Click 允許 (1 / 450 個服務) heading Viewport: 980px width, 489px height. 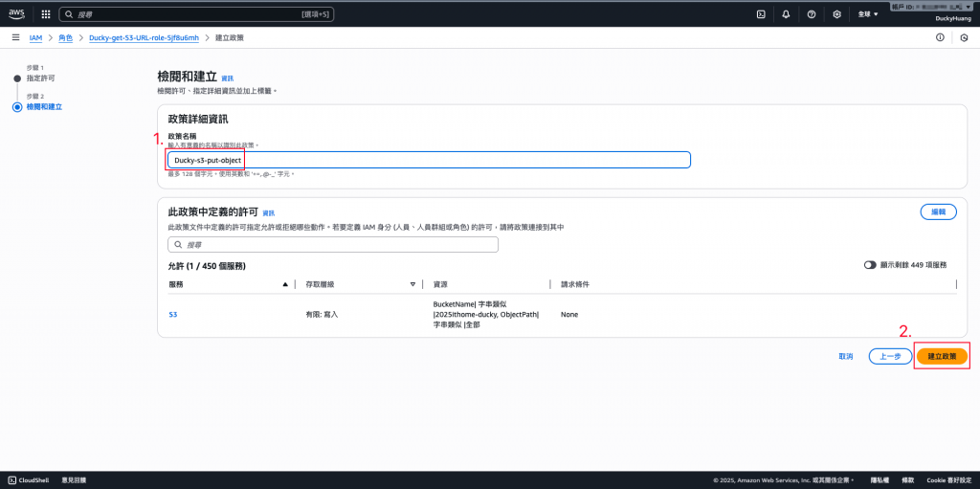point(207,266)
